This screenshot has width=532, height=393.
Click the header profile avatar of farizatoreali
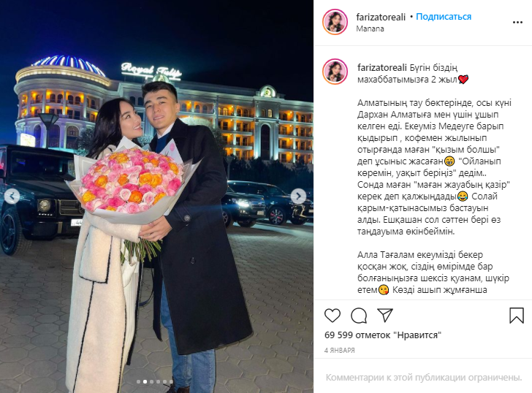(x=335, y=22)
